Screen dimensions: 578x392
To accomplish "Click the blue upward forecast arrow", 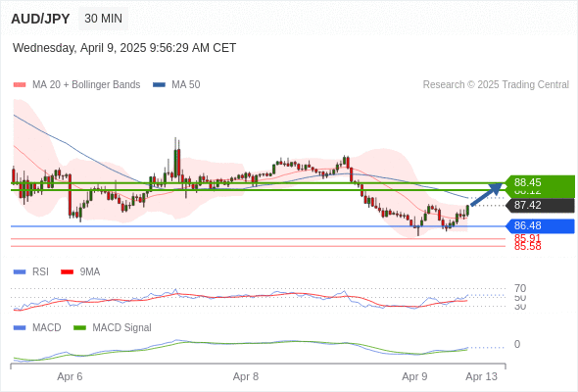I will (x=487, y=194).
